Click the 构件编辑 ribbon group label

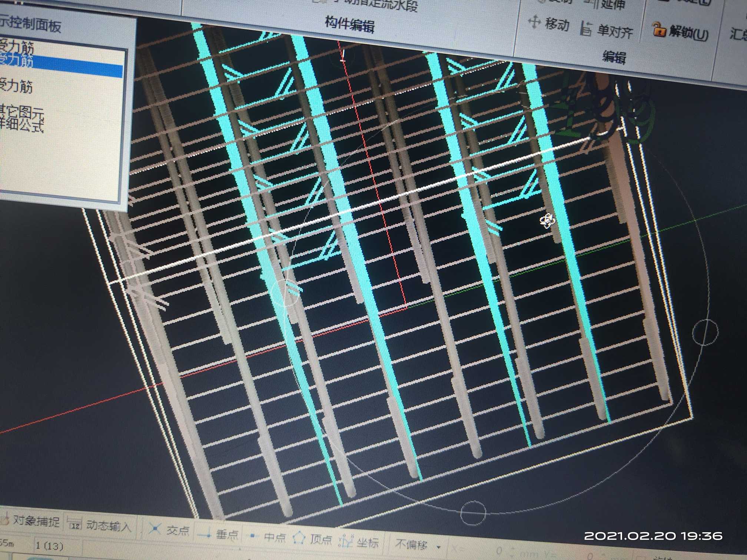[x=350, y=25]
